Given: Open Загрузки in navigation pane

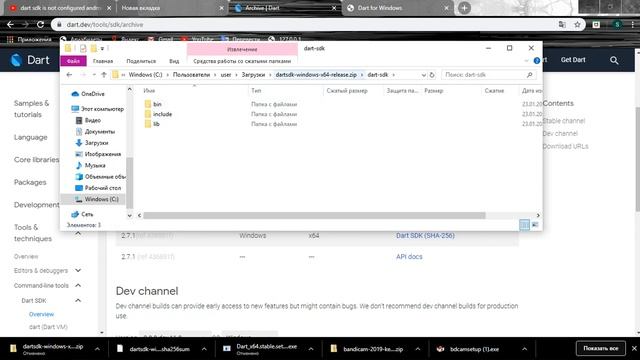Looking at the screenshot, I should tap(92, 143).
